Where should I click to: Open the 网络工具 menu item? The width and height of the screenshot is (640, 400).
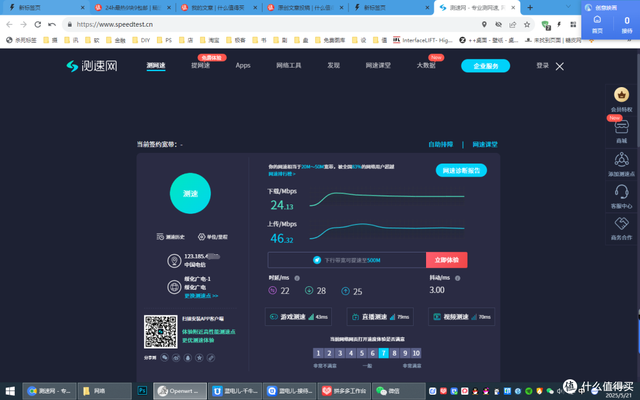(x=289, y=65)
